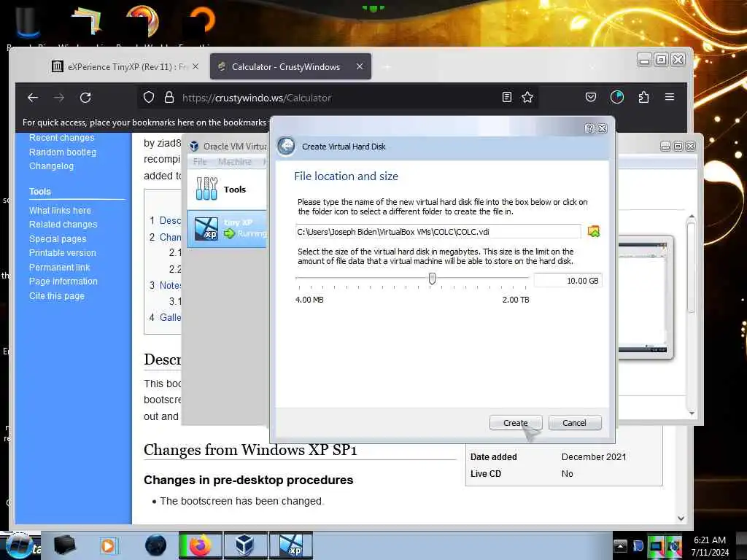Click the Firefox icon in the taskbar

tap(200, 545)
